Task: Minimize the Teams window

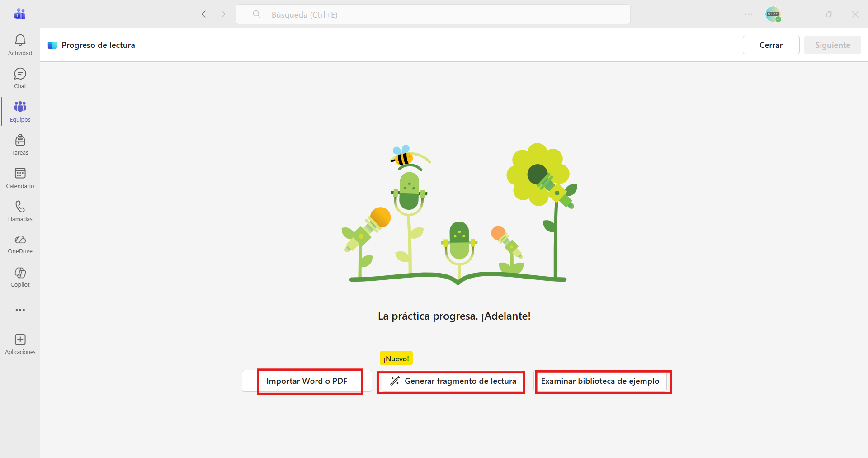Action: [x=803, y=14]
